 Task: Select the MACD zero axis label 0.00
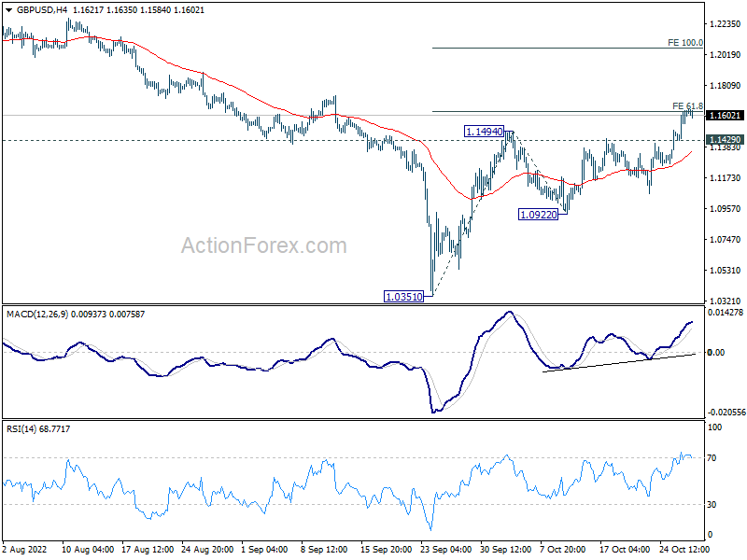(x=716, y=353)
